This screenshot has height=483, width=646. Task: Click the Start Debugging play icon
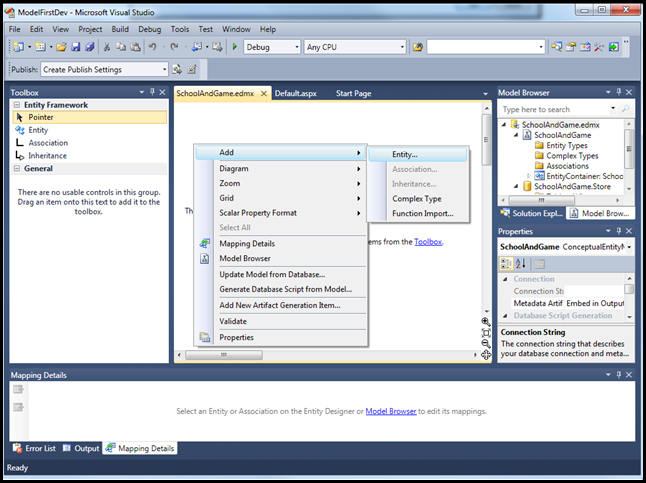(235, 47)
